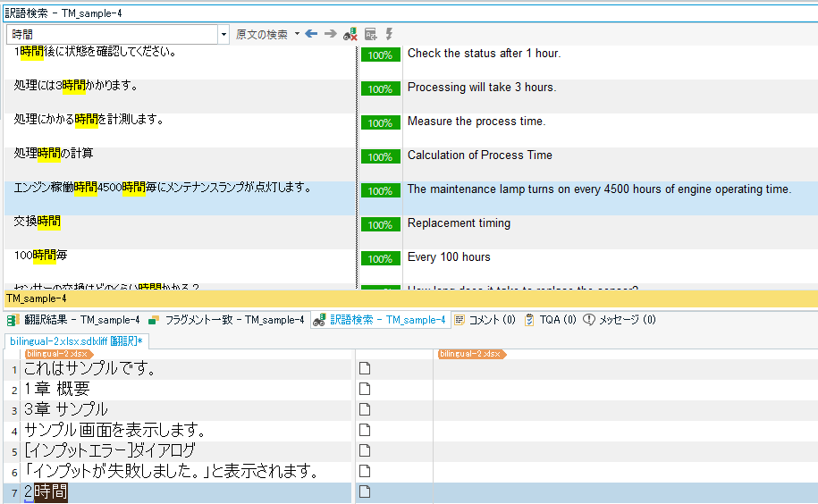Select the 訳語検索 - TM_sample-4 tab
This screenshot has height=504, width=818.
point(380,319)
